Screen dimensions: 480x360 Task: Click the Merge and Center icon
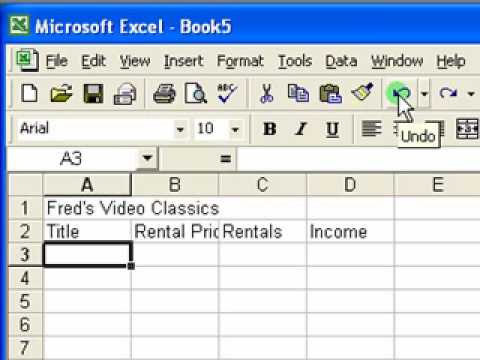coord(468,129)
